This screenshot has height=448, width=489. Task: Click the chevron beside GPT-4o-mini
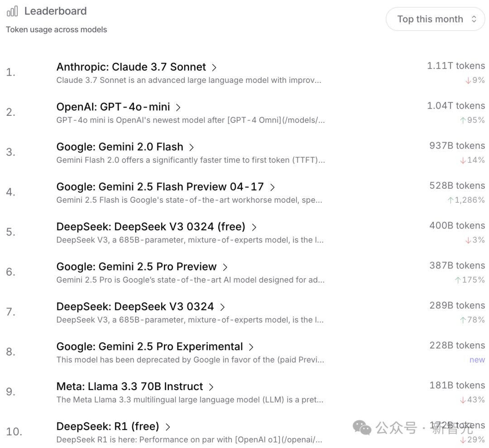pyautogui.click(x=178, y=107)
